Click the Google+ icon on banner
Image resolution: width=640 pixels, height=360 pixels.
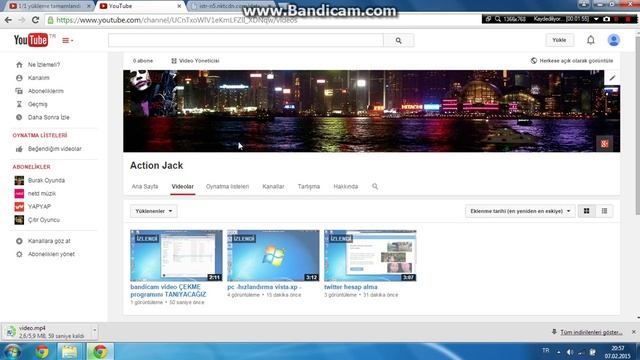tap(604, 144)
